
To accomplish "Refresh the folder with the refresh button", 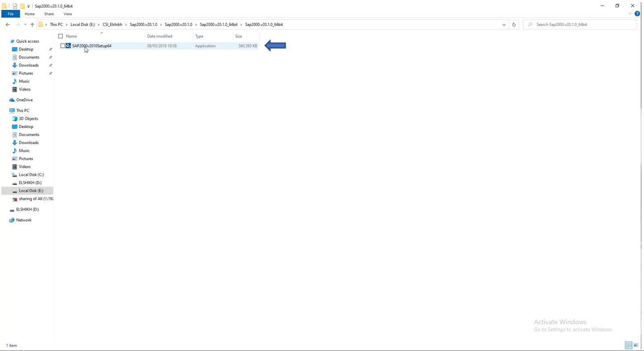I will (514, 25).
